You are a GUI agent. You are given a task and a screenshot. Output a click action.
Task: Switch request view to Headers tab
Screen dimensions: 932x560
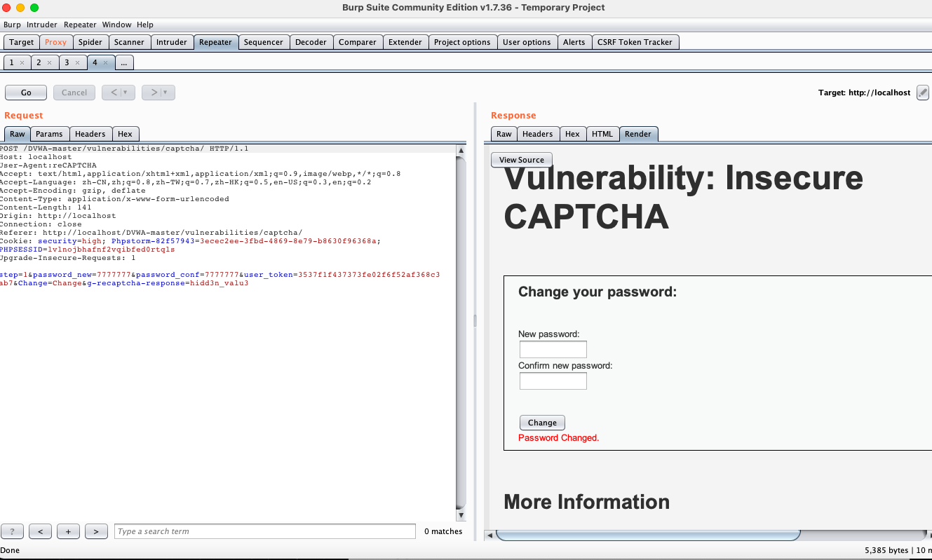coord(90,134)
